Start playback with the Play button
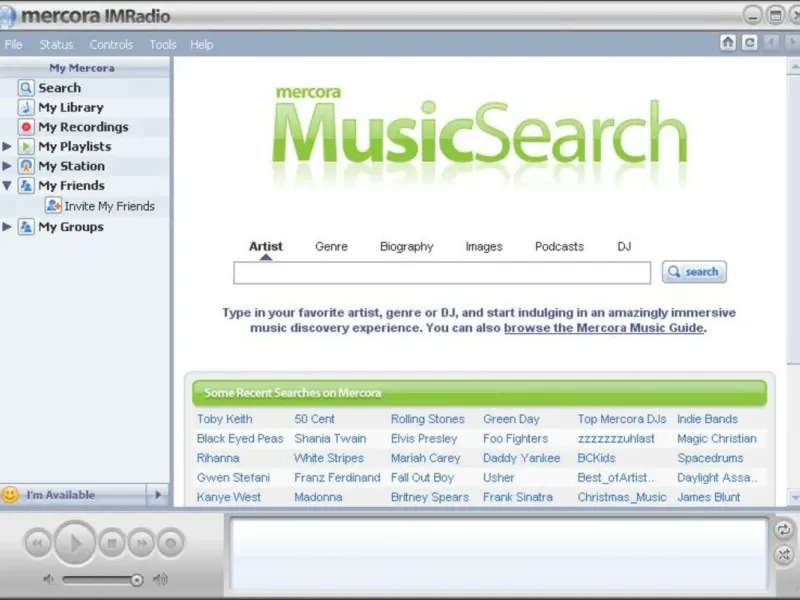Viewport: 800px width, 600px height. pos(75,543)
